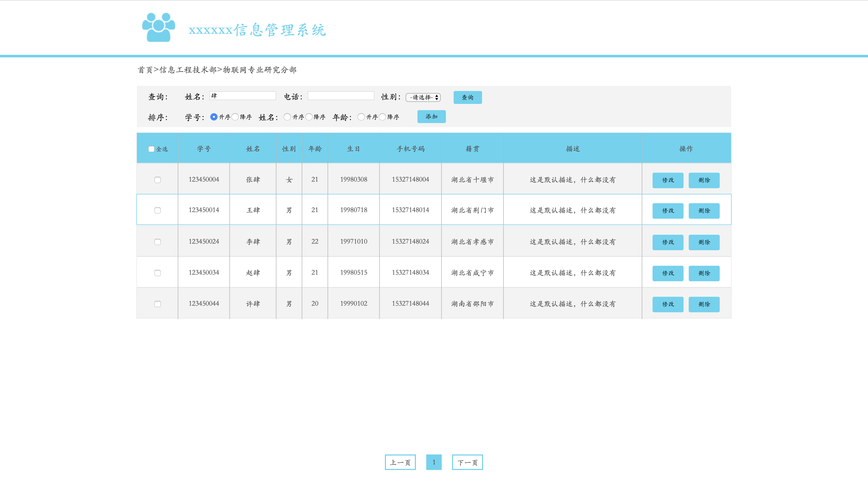
Task: Click the 籍贯 column header
Action: click(x=472, y=149)
